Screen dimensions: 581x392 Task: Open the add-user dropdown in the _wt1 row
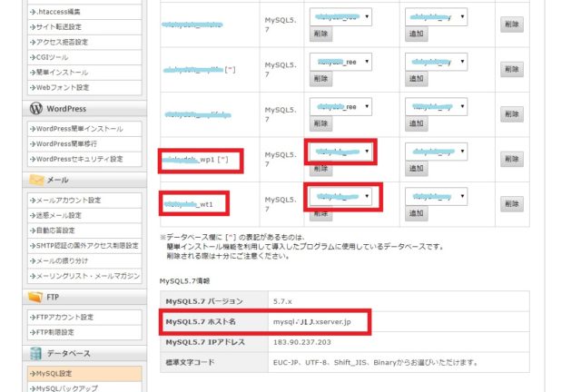tap(436, 196)
